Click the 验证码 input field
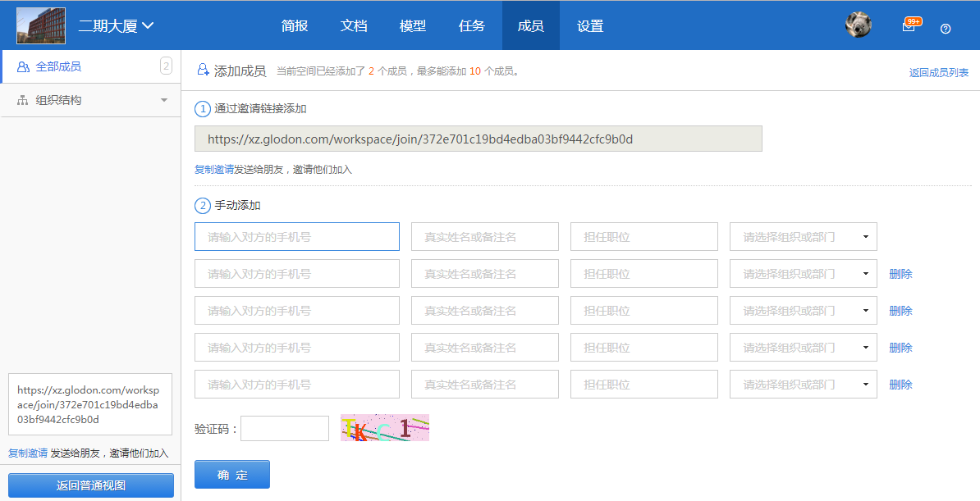 284,428
